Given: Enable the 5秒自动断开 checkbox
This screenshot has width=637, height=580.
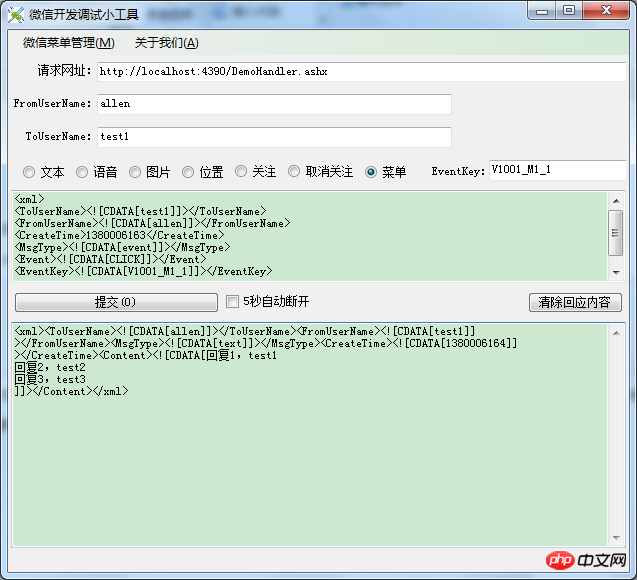Looking at the screenshot, I should pyautogui.click(x=232, y=302).
